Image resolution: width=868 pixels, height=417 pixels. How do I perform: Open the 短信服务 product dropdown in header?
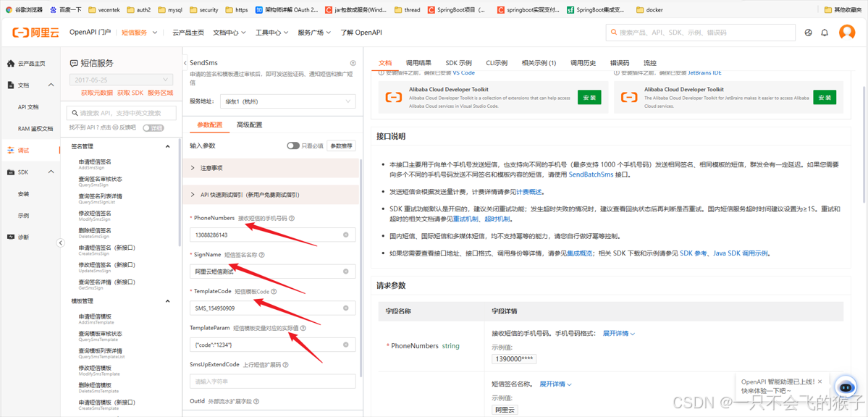click(x=140, y=33)
